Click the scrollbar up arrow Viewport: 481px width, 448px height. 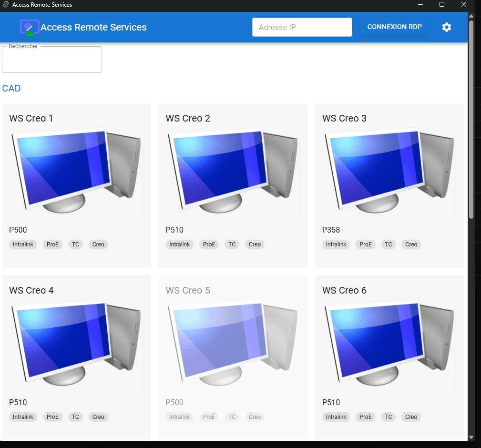pyautogui.click(x=471, y=16)
